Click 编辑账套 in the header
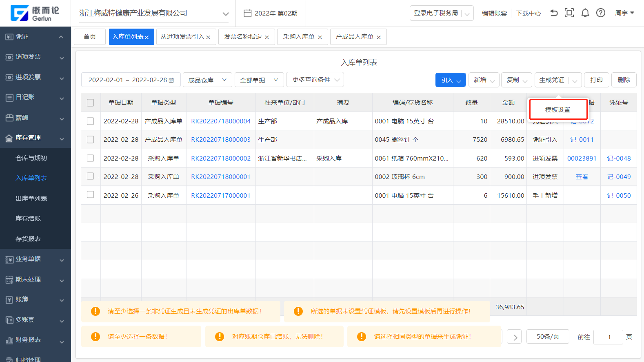The height and width of the screenshot is (362, 644). pyautogui.click(x=494, y=13)
